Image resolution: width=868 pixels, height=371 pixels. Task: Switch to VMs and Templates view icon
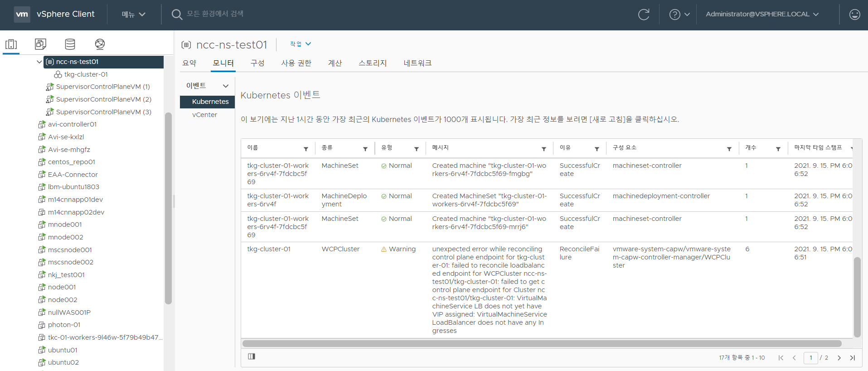tap(40, 44)
